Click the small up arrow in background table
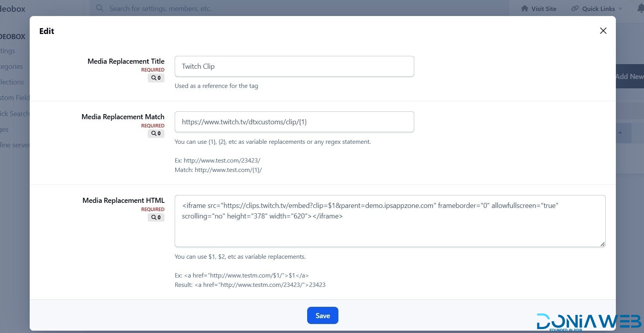The height and width of the screenshot is (333, 644). point(620,133)
